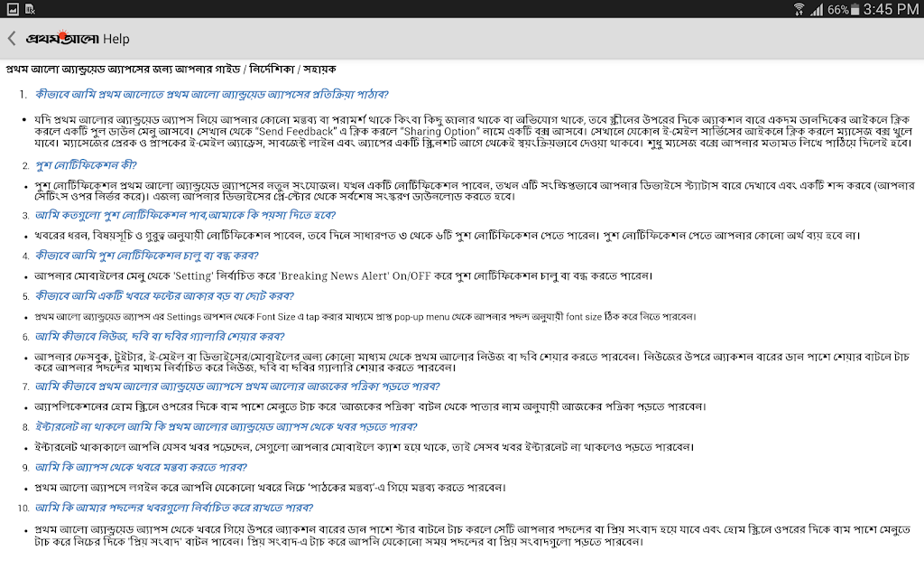Screen dimensions: 924x578
Task: Tap the 3:45 PM clock
Action: pos(891,9)
